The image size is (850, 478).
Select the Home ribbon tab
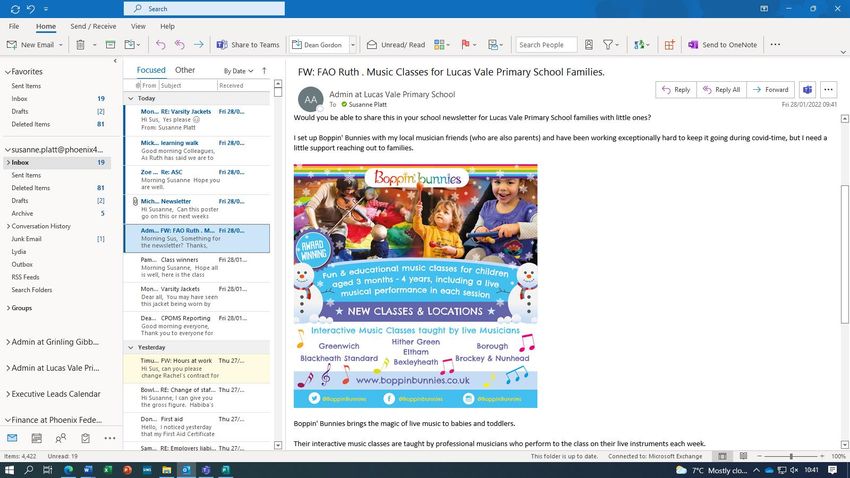46,26
